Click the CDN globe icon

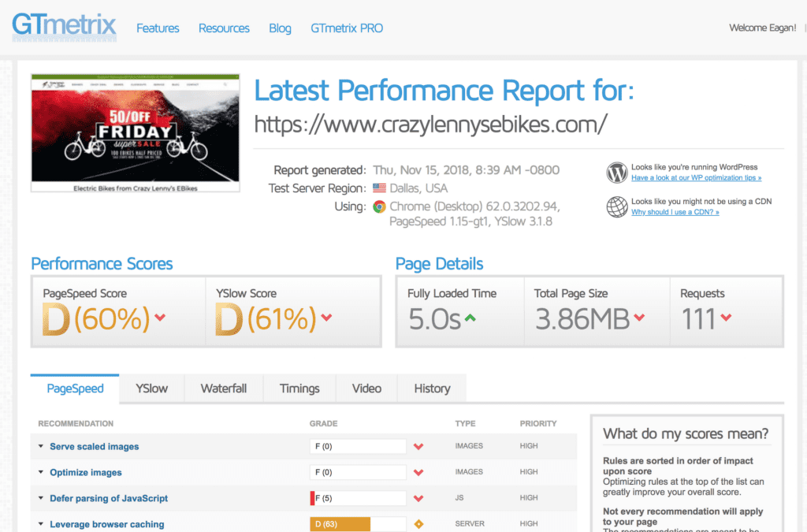(616, 206)
